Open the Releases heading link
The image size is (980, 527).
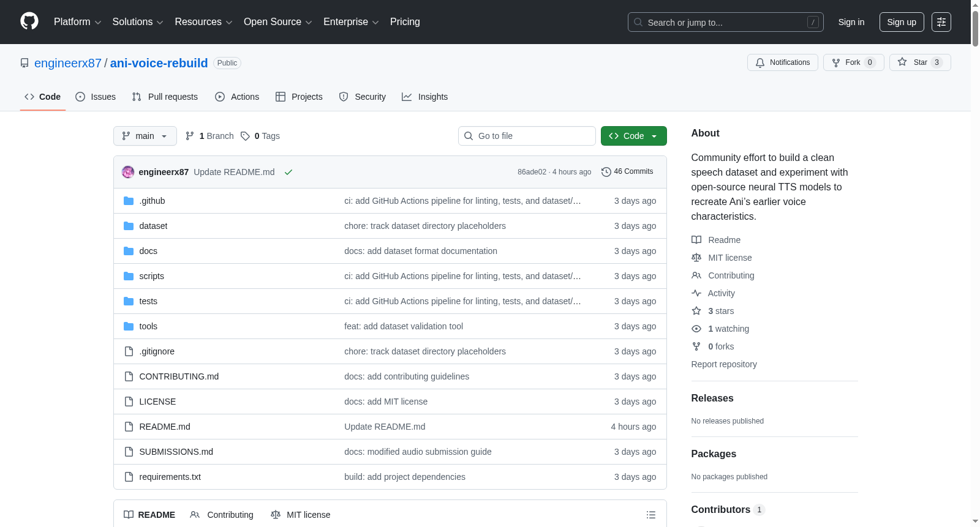pyautogui.click(x=712, y=398)
